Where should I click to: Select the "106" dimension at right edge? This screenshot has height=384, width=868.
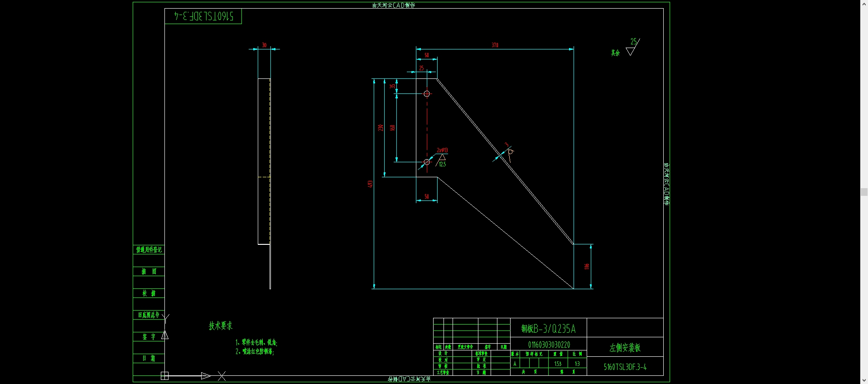[x=587, y=266]
